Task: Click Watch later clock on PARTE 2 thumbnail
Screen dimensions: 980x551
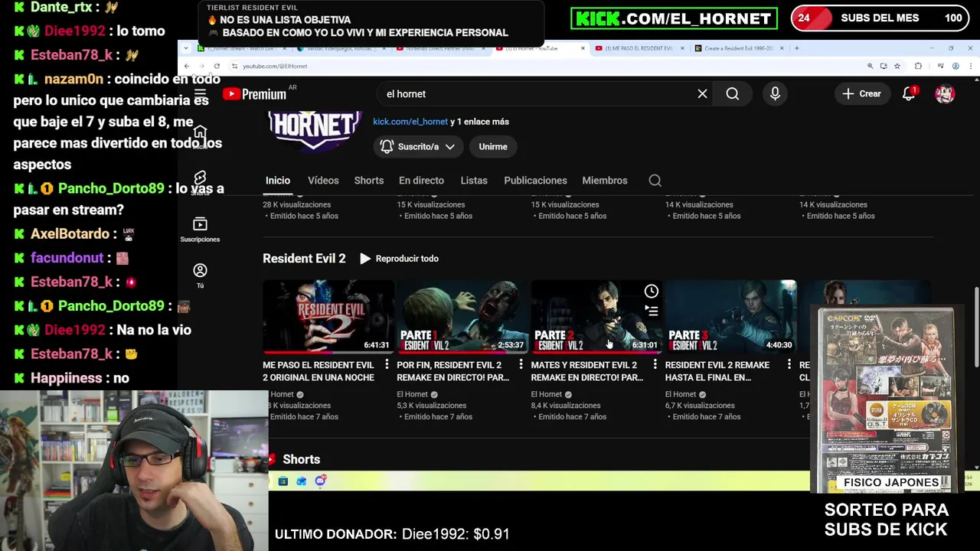Action: tap(651, 292)
